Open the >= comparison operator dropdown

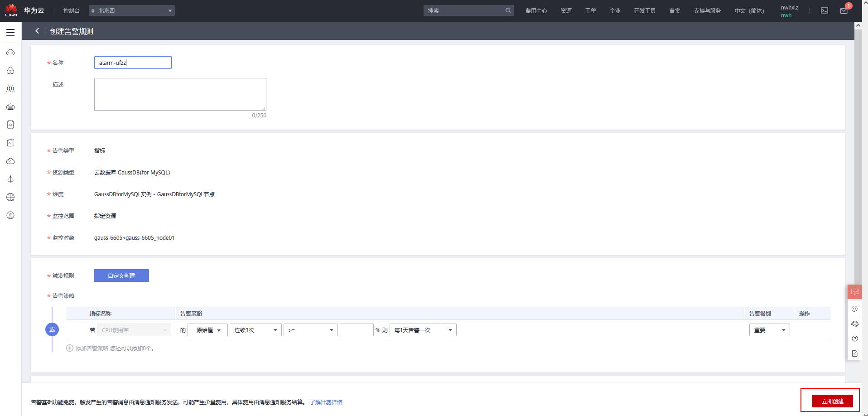pyautogui.click(x=311, y=330)
